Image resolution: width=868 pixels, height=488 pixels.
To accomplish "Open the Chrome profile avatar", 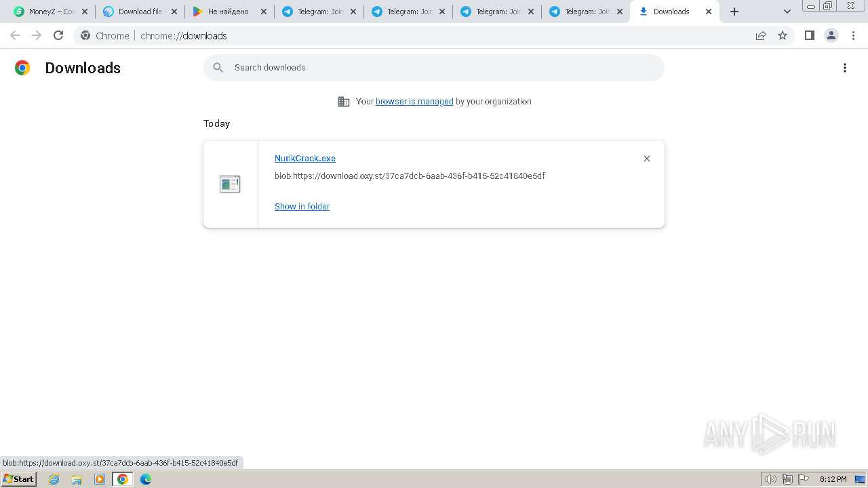I will pyautogui.click(x=831, y=35).
